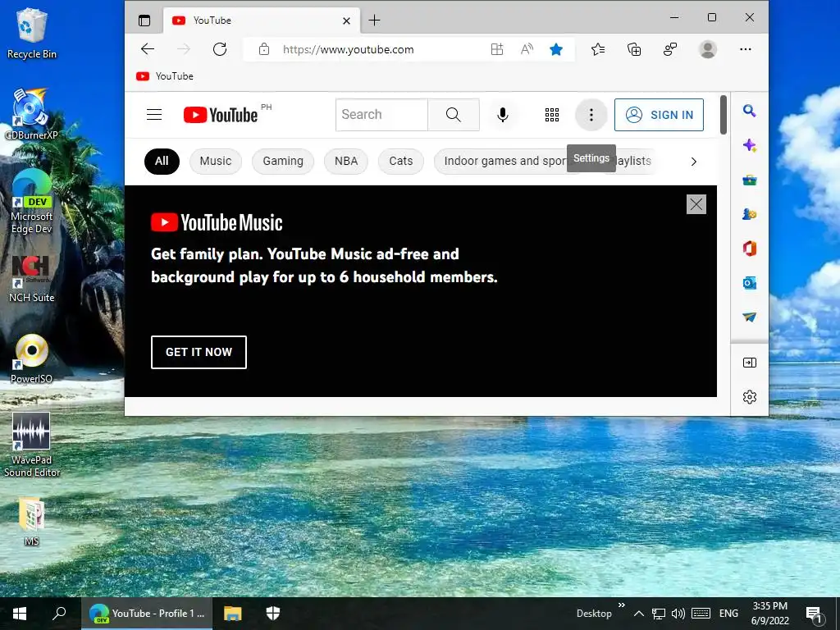Hide the Edge sidebar toggle icon
This screenshot has height=630, width=840.
[x=750, y=363]
